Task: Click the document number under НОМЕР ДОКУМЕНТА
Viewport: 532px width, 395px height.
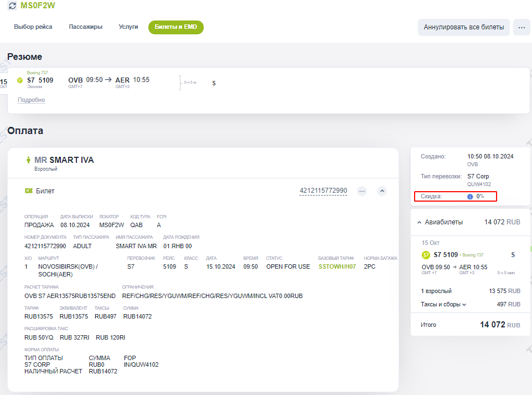Action: [x=45, y=246]
